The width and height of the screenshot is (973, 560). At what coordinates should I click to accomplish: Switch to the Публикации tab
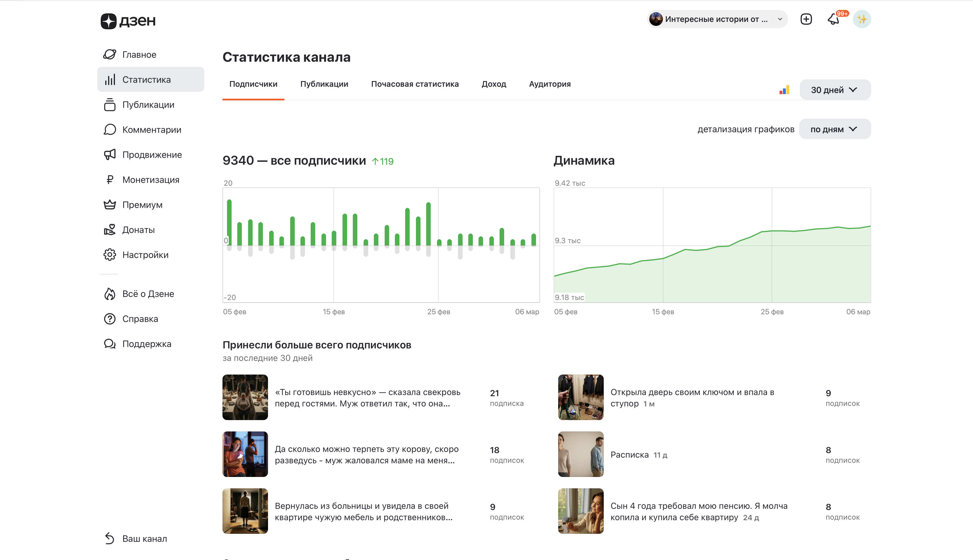(x=324, y=84)
